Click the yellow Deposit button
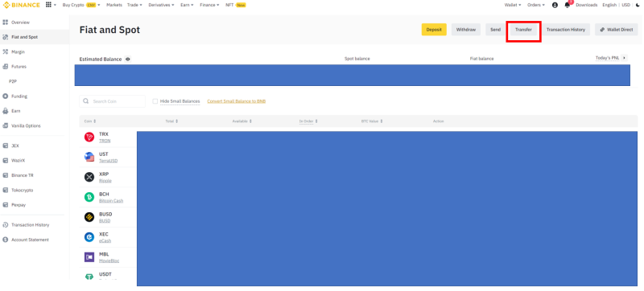The width and height of the screenshot is (644, 291). click(x=434, y=30)
